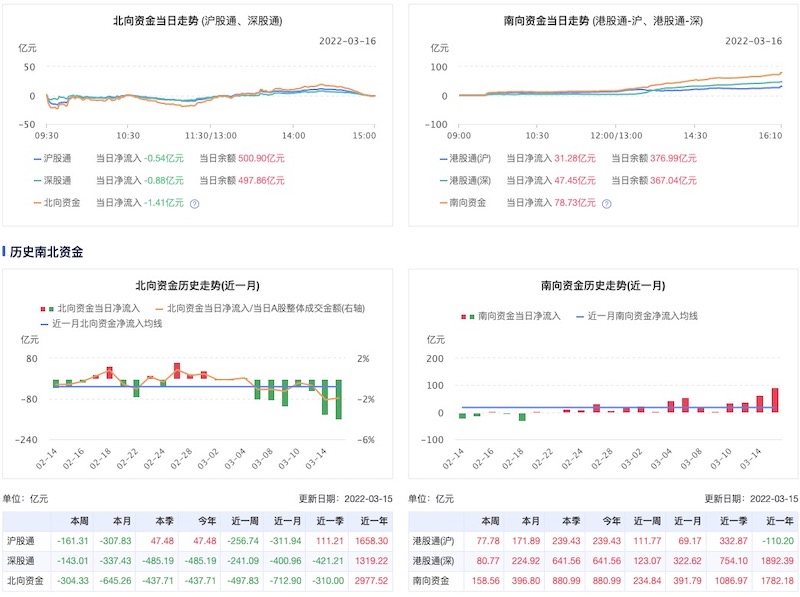Click the value 158.56 in southbound table
800x597 pixels.
tap(486, 581)
